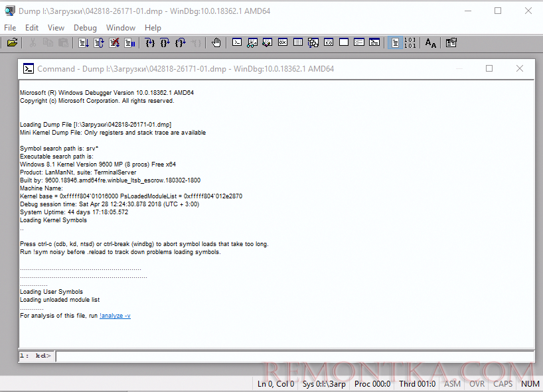
Task: Click the Restart debugging icon
Action: click(x=99, y=43)
